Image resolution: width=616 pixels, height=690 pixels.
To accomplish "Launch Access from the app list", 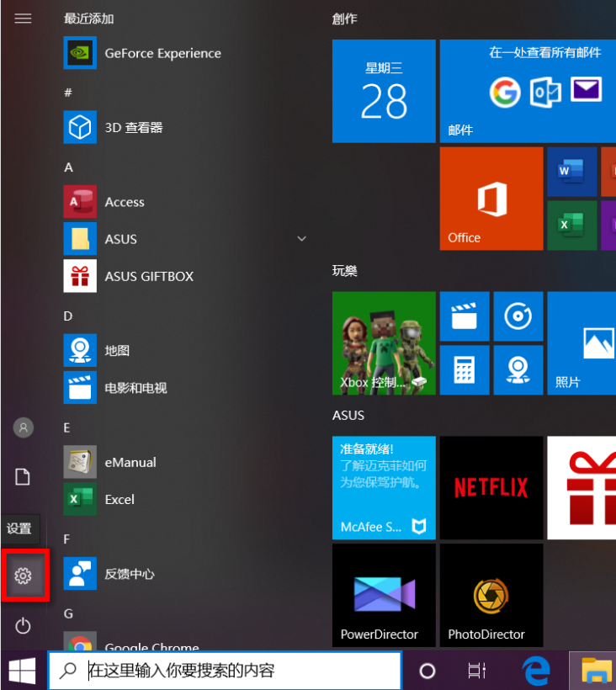I will tap(125, 202).
